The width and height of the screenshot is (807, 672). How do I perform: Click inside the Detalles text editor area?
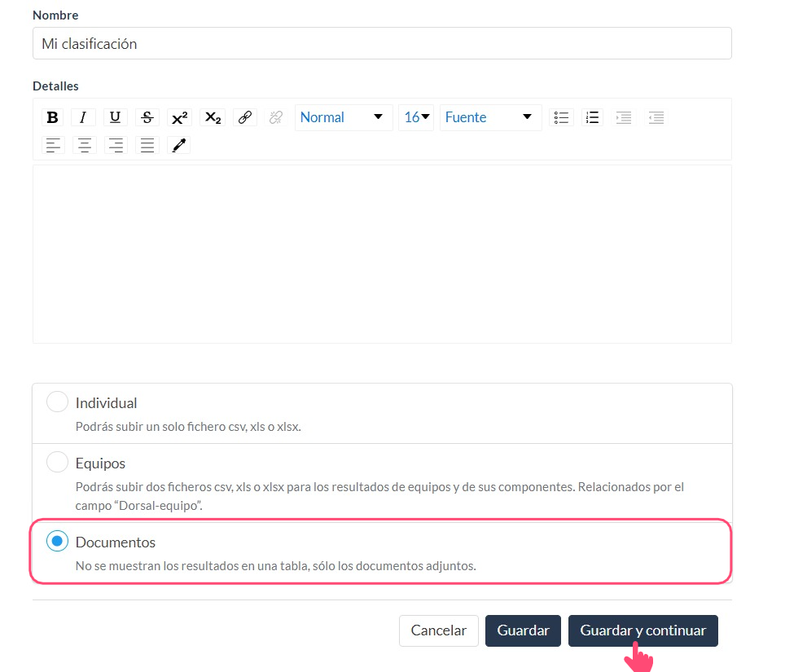coord(382,254)
